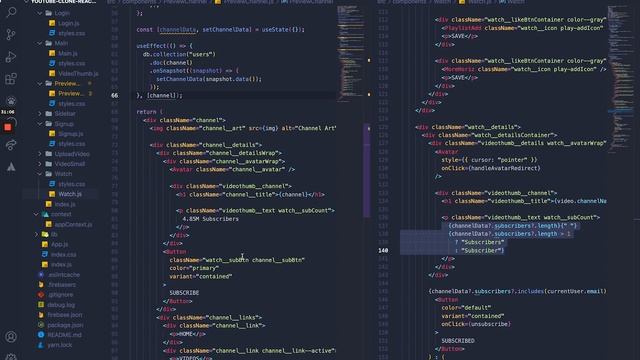Open styles.css under the Login folder
Screen dimensions: 640x360
(x=72, y=33)
